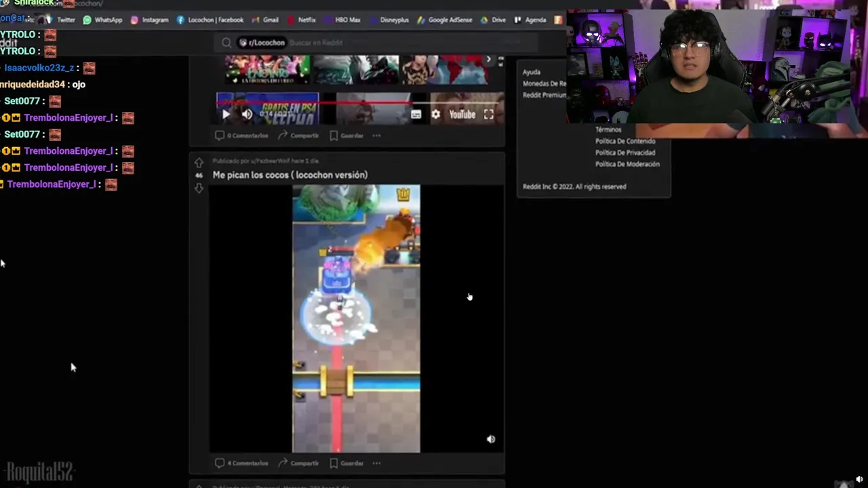Open the Gmail bookmark
The width and height of the screenshot is (868, 488).
264,20
